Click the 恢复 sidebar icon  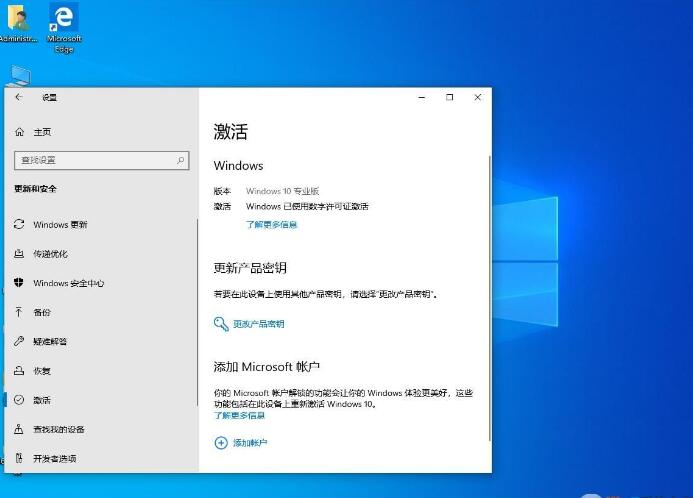click(x=19, y=370)
